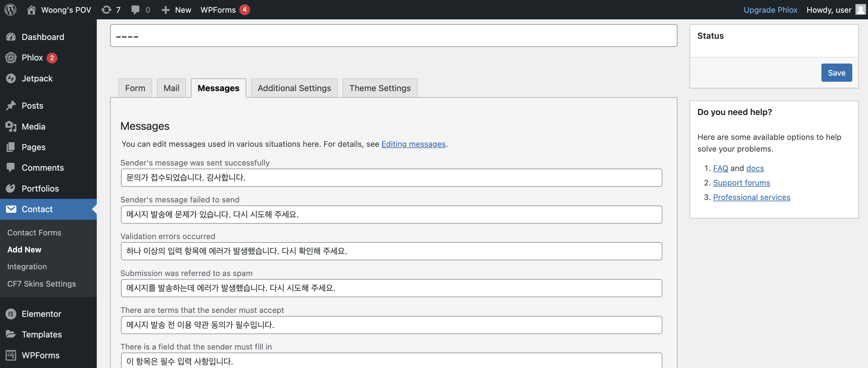Switch to the Additional Settings tab

[x=294, y=88]
